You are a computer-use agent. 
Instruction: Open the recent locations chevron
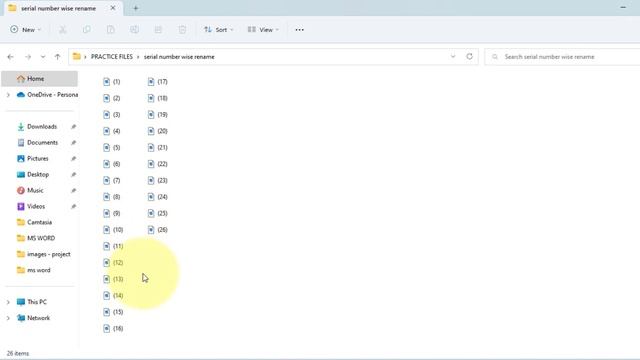[x=43, y=57]
